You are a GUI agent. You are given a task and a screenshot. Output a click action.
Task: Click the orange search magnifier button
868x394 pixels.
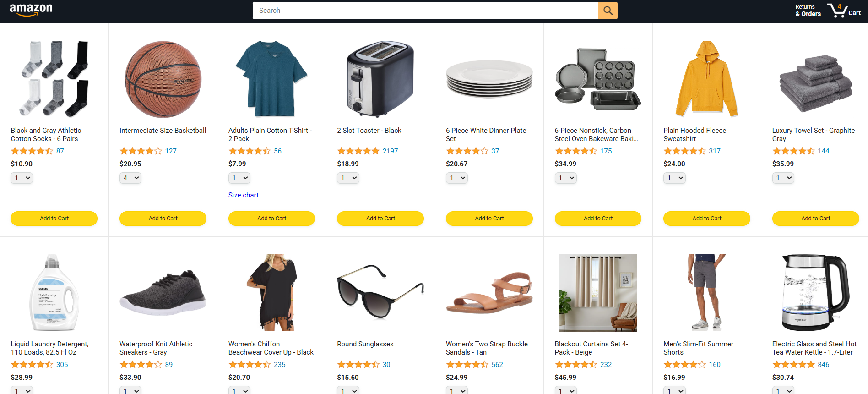608,11
